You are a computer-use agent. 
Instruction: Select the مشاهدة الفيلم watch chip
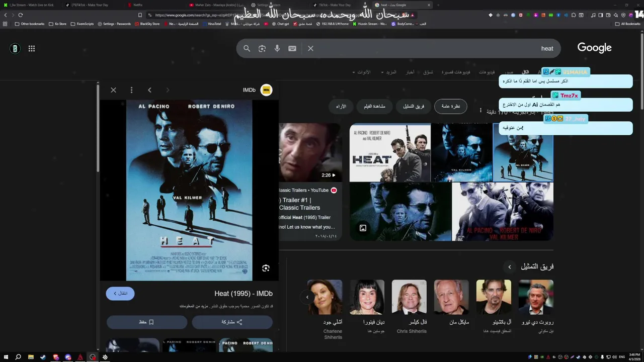[374, 107]
